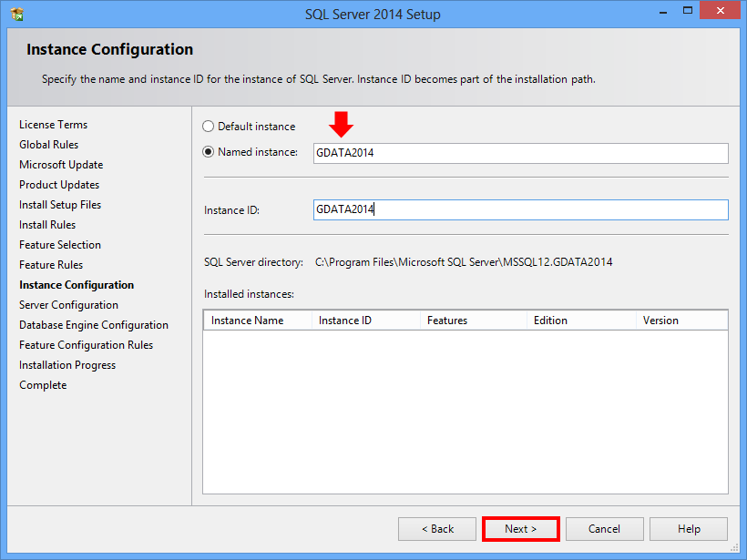Go to the next setup step
The width and height of the screenshot is (747, 560).
[521, 529]
